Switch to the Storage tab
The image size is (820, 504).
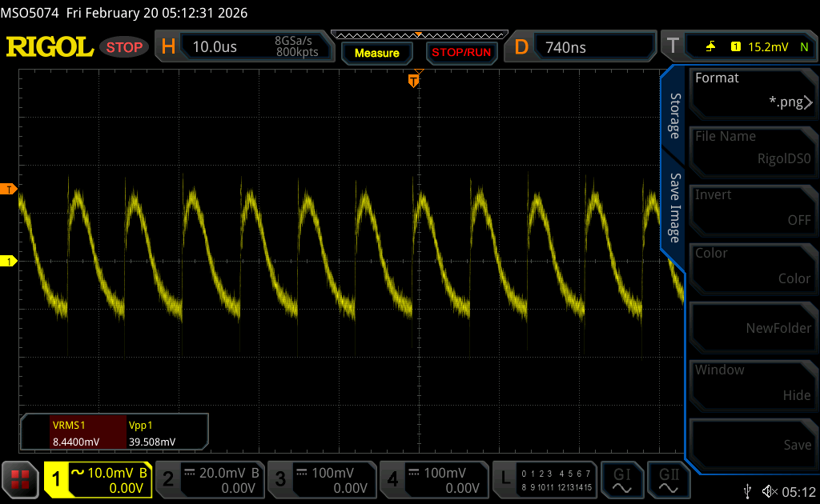(x=674, y=115)
